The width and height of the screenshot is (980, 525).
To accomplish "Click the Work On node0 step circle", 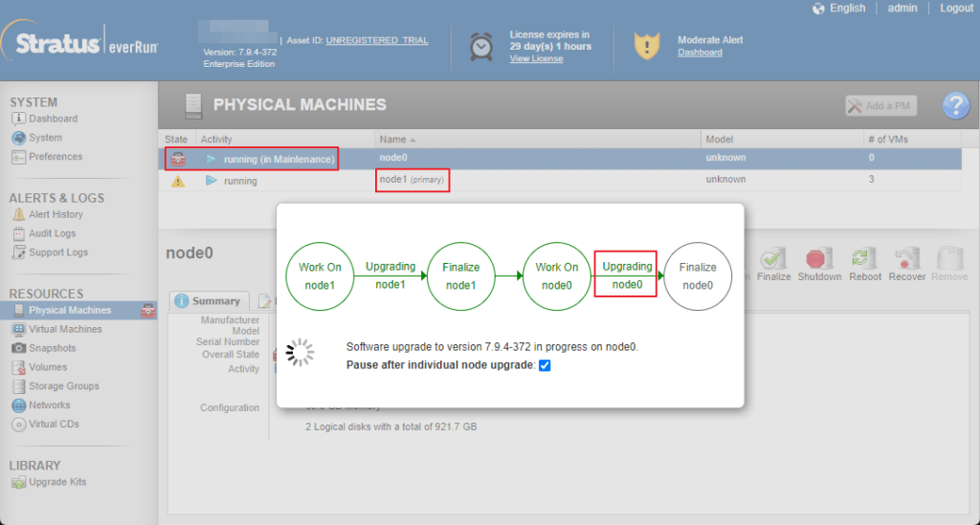I will pos(557,276).
